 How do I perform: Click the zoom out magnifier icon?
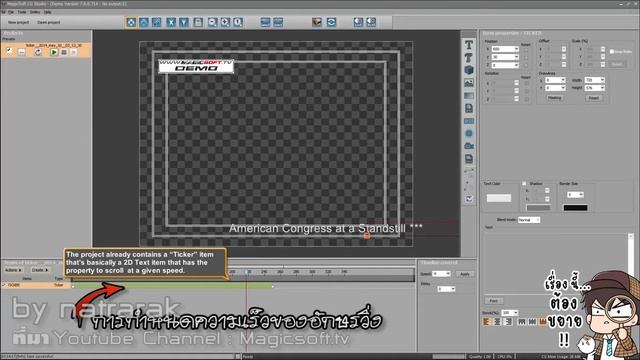point(212,22)
